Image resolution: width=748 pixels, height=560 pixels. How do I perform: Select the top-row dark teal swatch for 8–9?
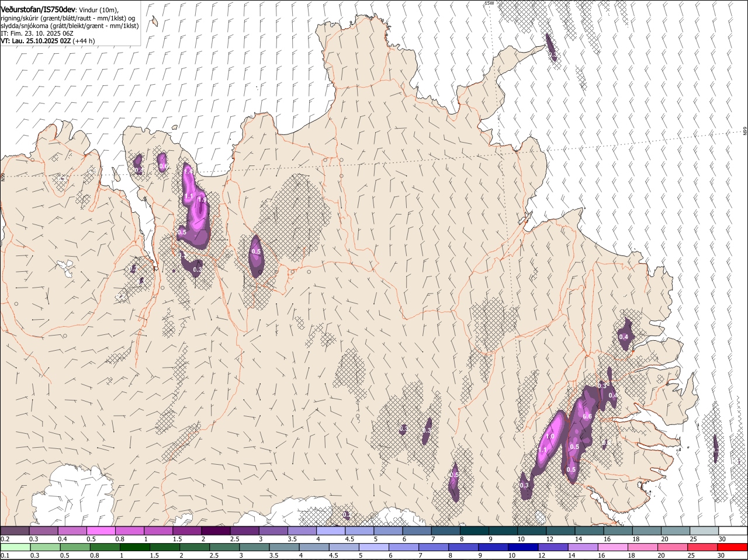[474, 530]
